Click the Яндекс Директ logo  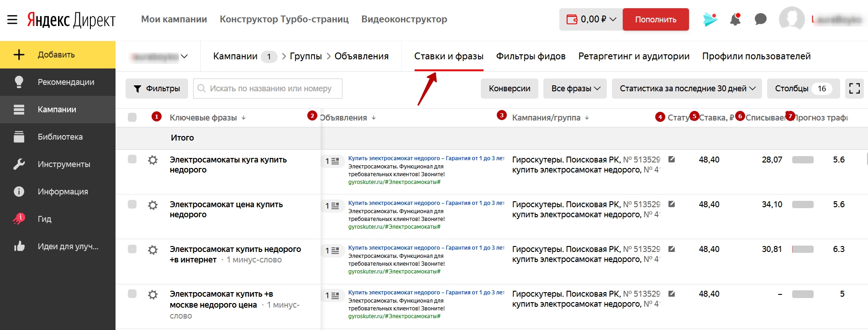click(x=71, y=20)
